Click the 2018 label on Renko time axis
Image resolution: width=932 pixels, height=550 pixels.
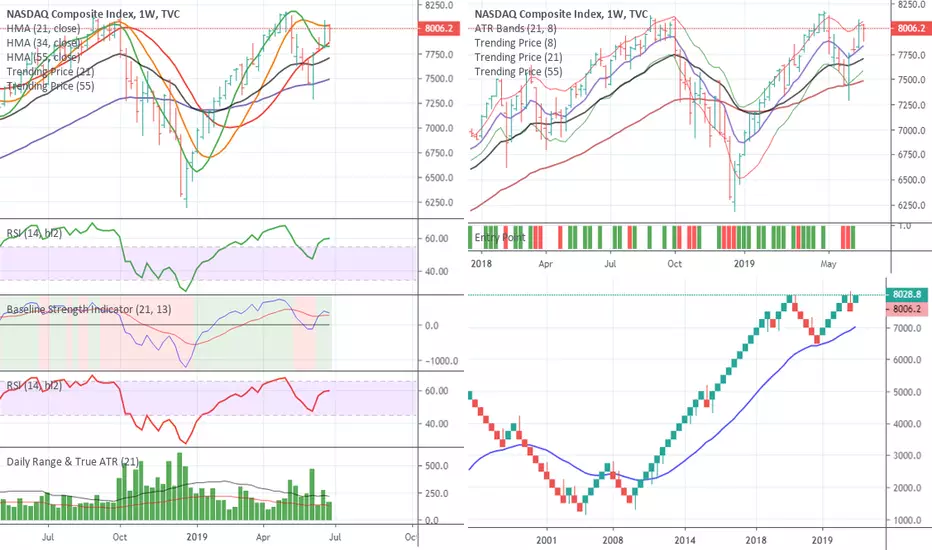[x=756, y=540]
